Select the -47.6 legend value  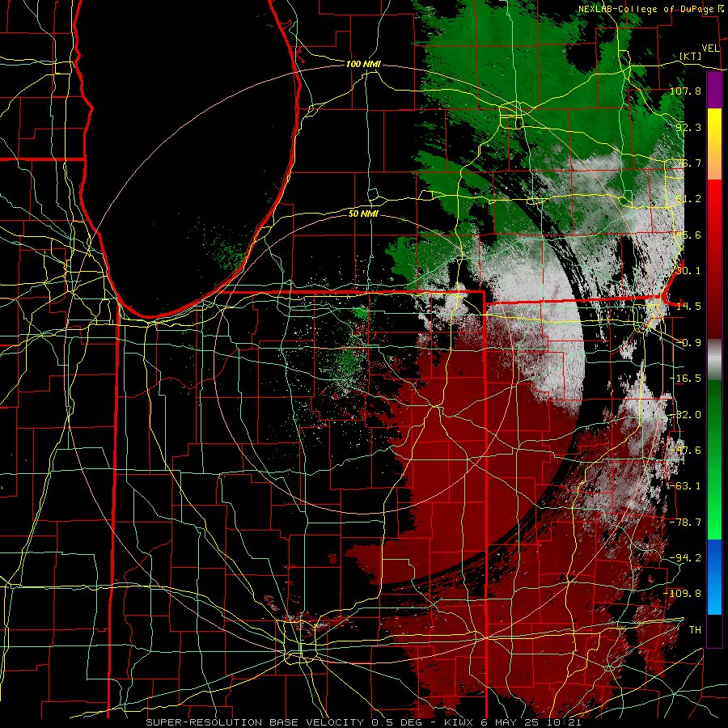click(685, 451)
